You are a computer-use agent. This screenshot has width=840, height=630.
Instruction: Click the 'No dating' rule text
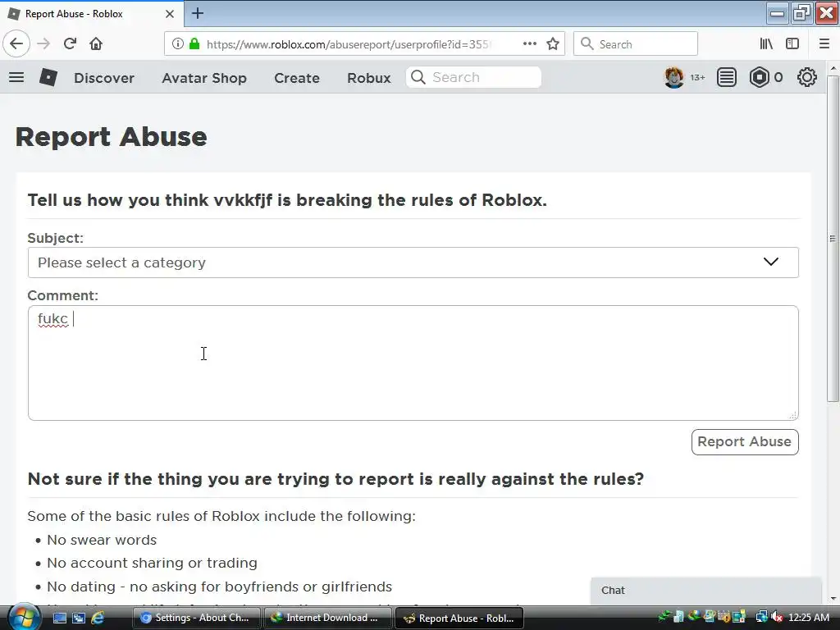220,587
